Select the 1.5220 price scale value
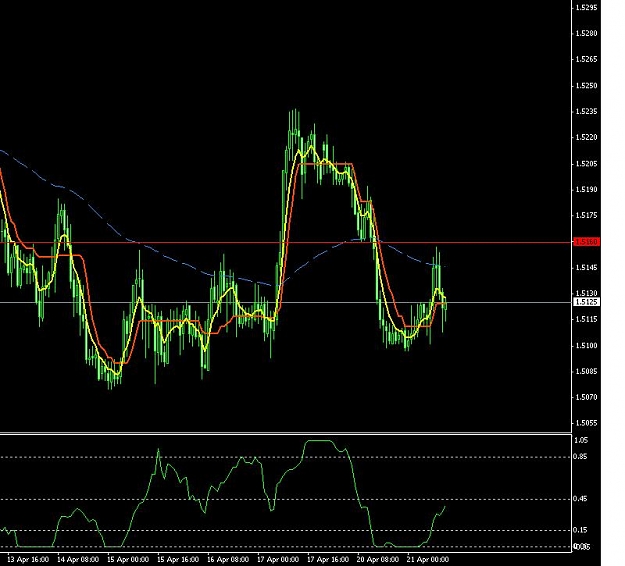The width and height of the screenshot is (625, 566). click(x=586, y=138)
